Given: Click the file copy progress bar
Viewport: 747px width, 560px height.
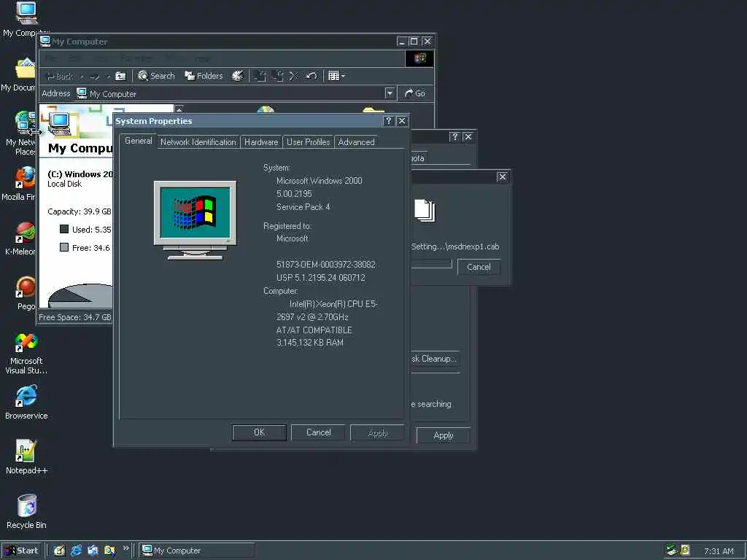Looking at the screenshot, I should pyautogui.click(x=432, y=263).
